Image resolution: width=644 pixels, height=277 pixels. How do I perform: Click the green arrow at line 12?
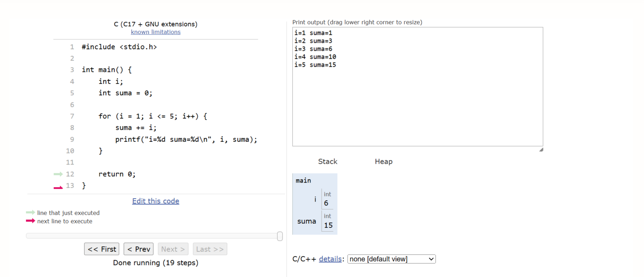pos(58,174)
